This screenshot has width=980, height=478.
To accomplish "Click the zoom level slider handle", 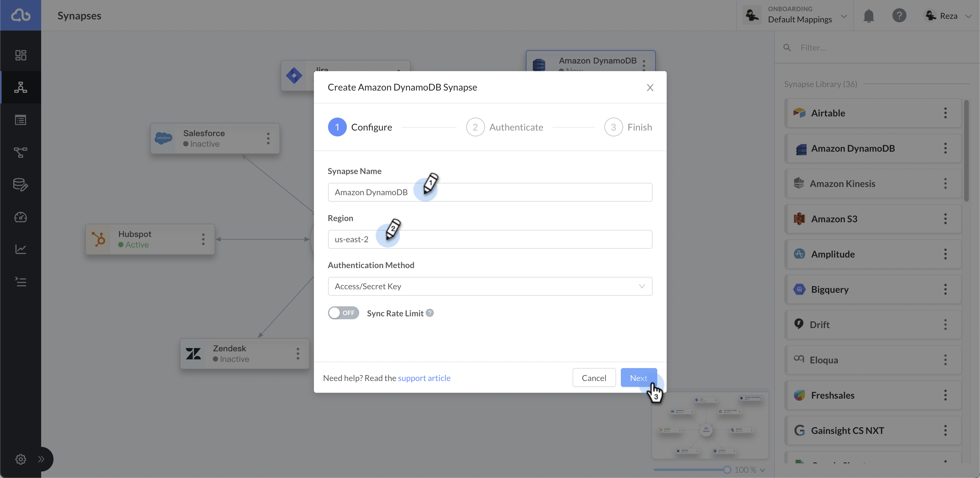I will tap(727, 470).
